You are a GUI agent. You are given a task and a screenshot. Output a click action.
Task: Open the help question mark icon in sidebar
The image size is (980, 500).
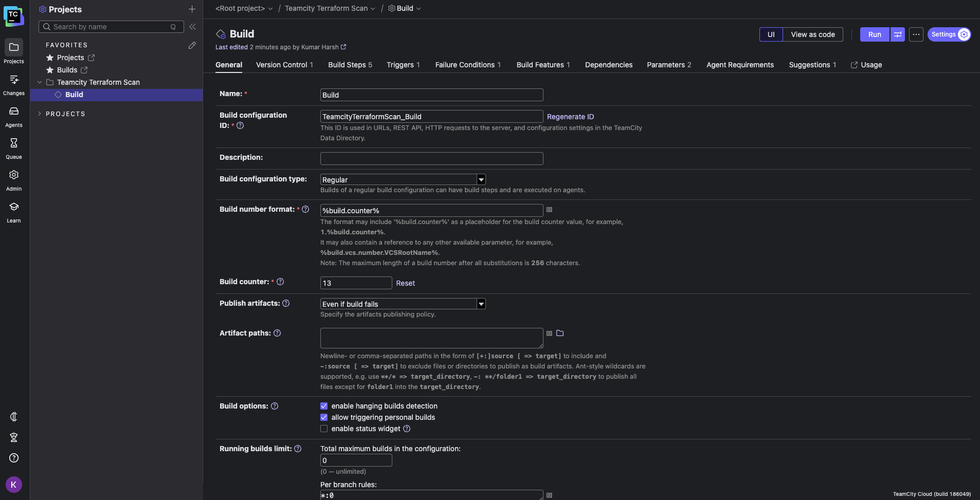14,458
